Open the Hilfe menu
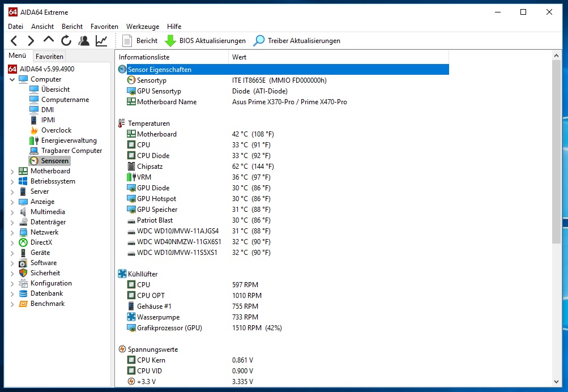 click(x=174, y=27)
